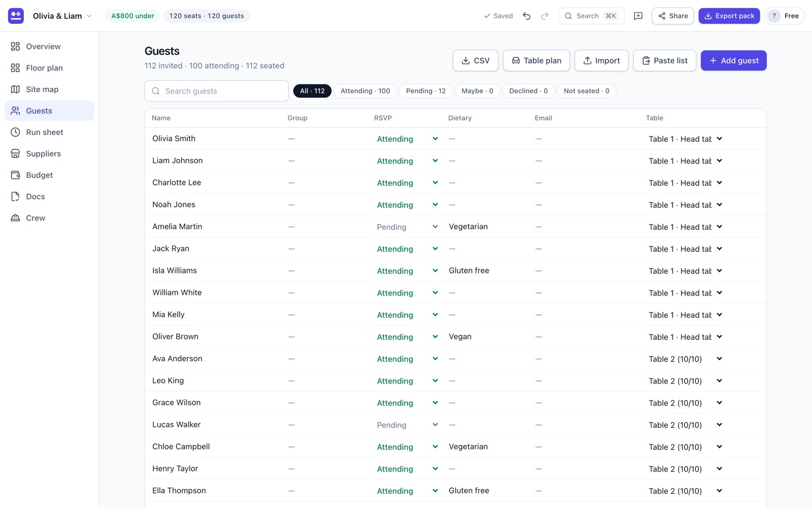This screenshot has height=508, width=812.
Task: Select Guests in sidebar navigation
Action: click(x=49, y=111)
